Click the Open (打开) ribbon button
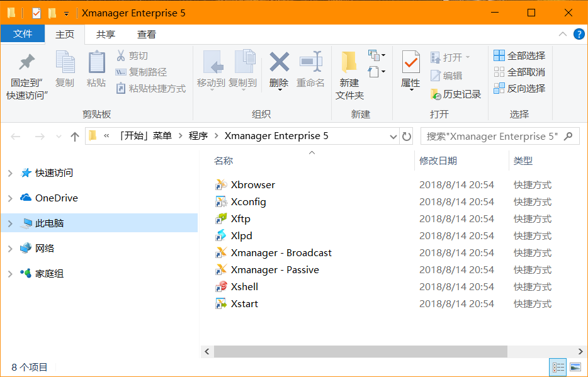This screenshot has width=588, height=377. pos(450,57)
